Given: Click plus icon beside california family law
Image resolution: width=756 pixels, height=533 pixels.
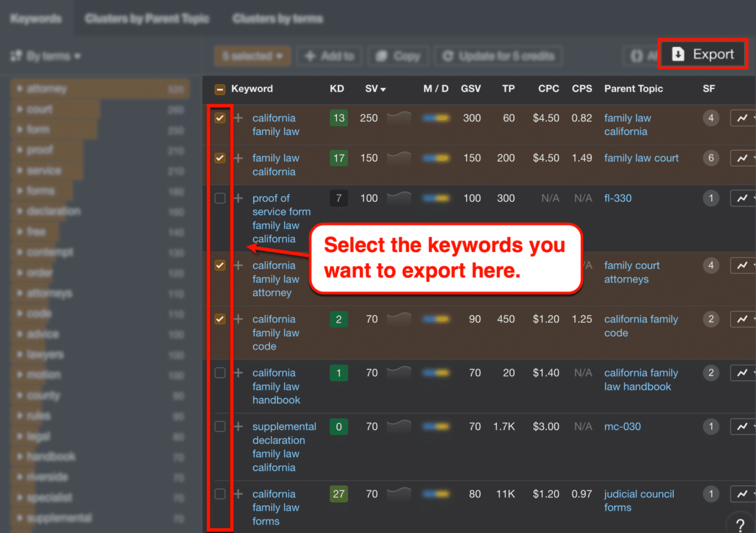Looking at the screenshot, I should 239,118.
